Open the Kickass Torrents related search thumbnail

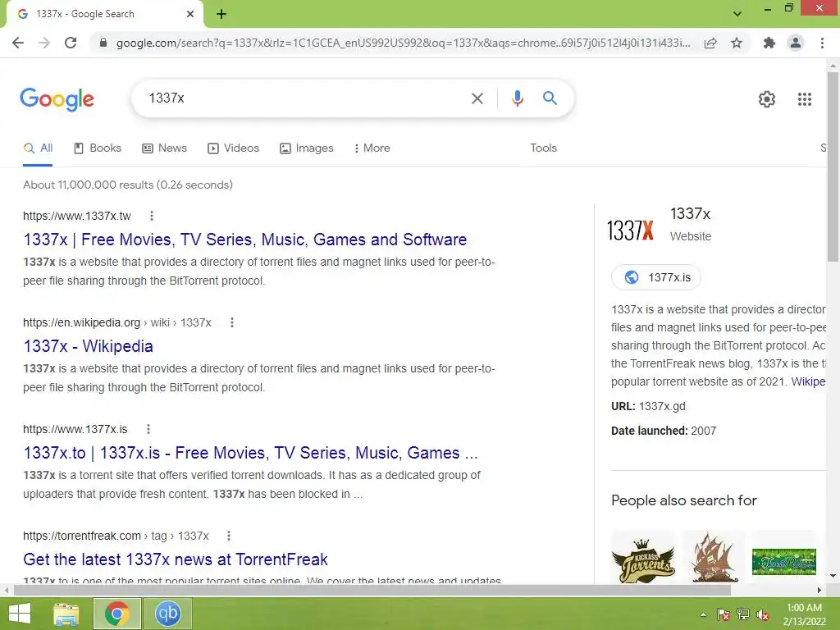pos(643,557)
